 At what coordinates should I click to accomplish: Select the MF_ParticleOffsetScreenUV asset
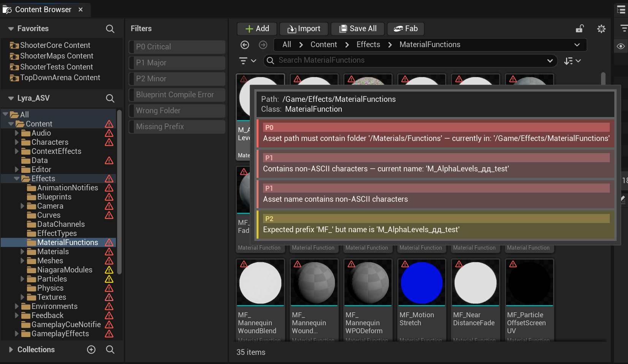click(529, 300)
